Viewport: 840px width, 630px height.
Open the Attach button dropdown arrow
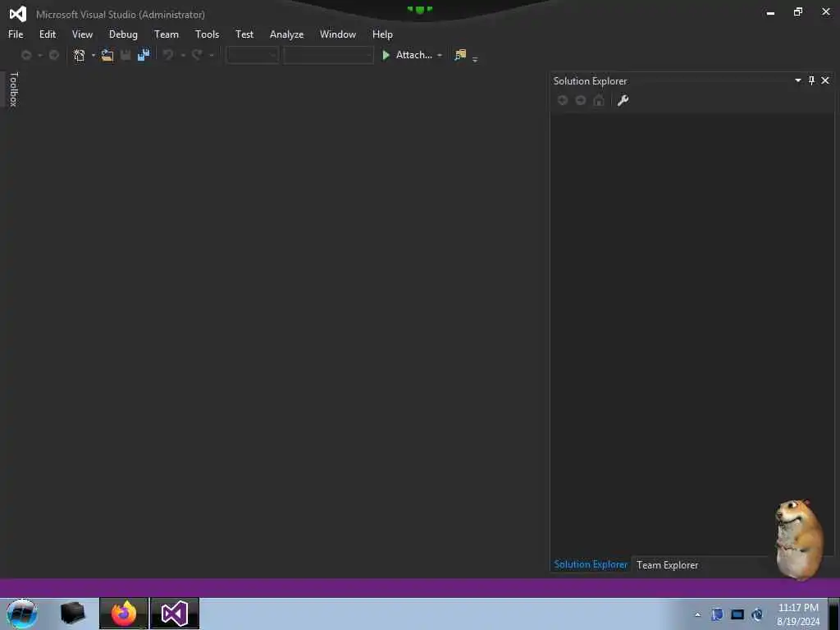point(440,55)
